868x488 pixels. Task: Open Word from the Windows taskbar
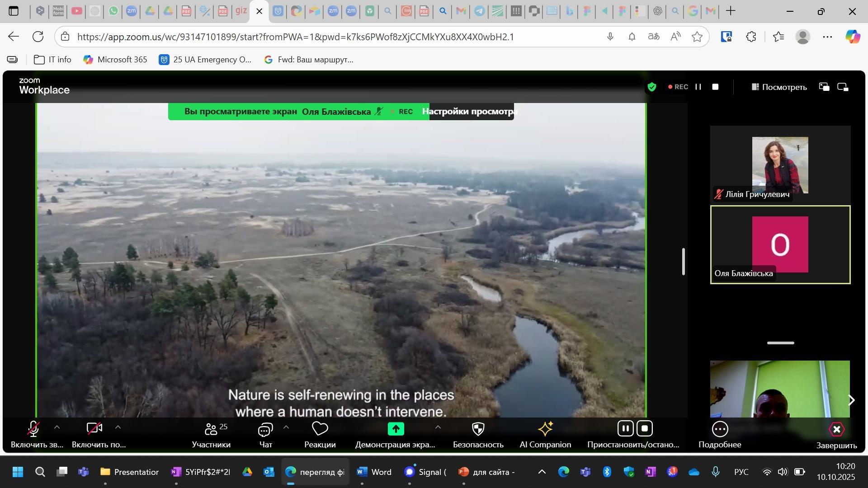(x=374, y=472)
